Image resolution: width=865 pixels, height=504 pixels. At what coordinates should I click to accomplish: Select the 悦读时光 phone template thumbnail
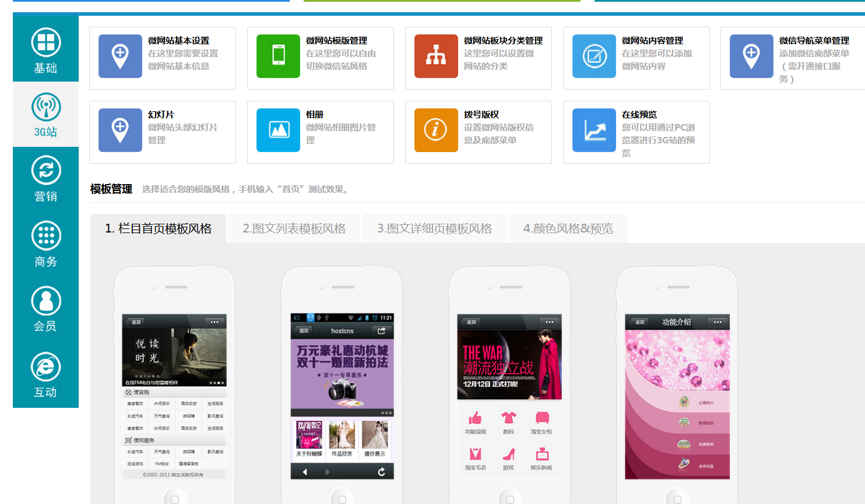174,396
